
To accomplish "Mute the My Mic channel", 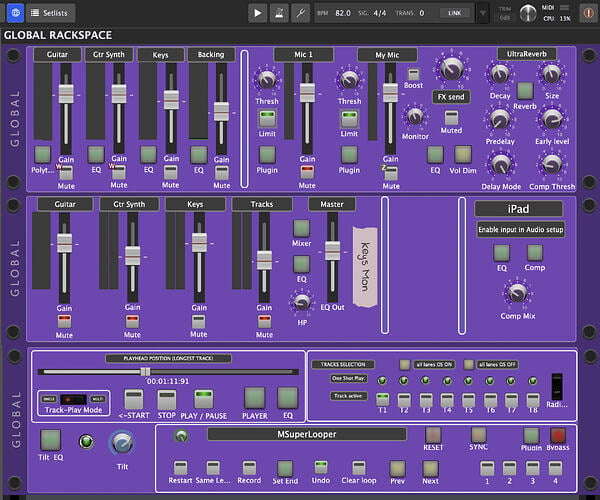I will (391, 173).
